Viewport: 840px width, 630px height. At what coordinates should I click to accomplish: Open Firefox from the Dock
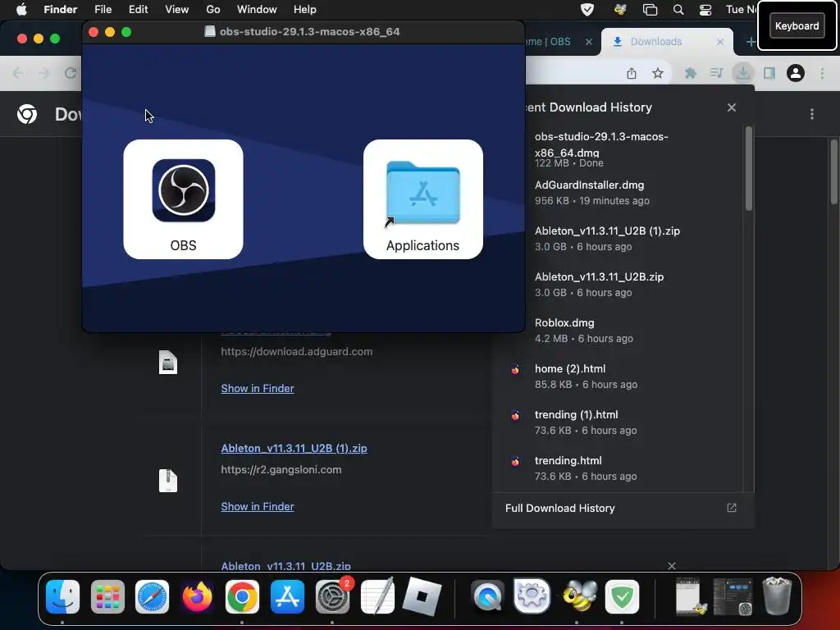(x=197, y=596)
